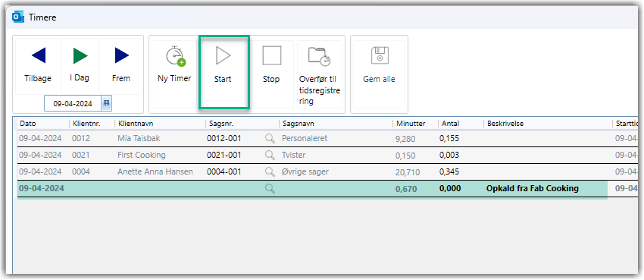Click the 09-04-2024 date input field
Viewport: 644px width, 280px height.
(x=73, y=104)
